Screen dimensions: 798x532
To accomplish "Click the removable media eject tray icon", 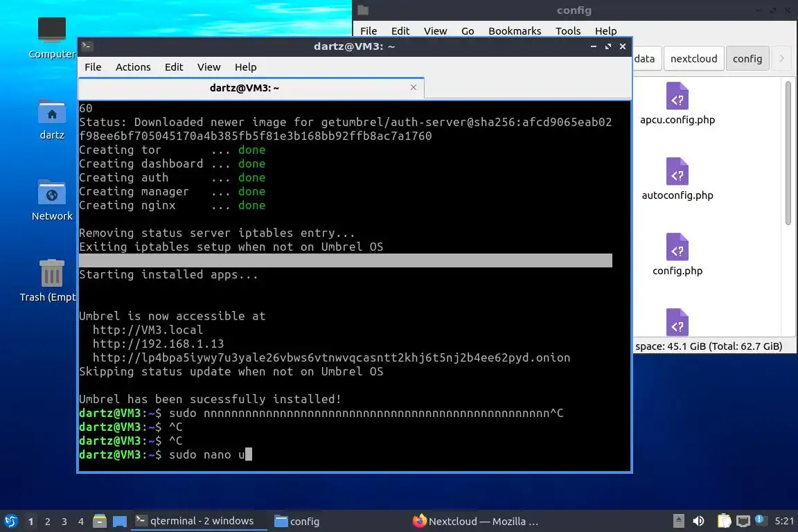I will (678, 521).
